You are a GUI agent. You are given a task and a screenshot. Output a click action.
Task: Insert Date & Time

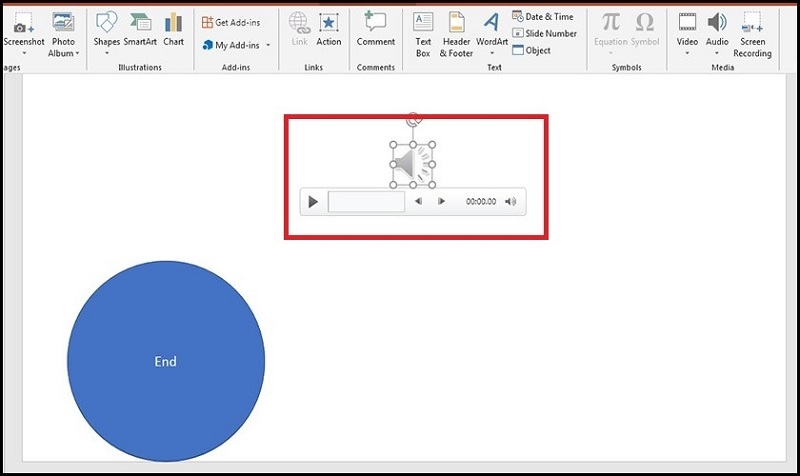tap(546, 17)
